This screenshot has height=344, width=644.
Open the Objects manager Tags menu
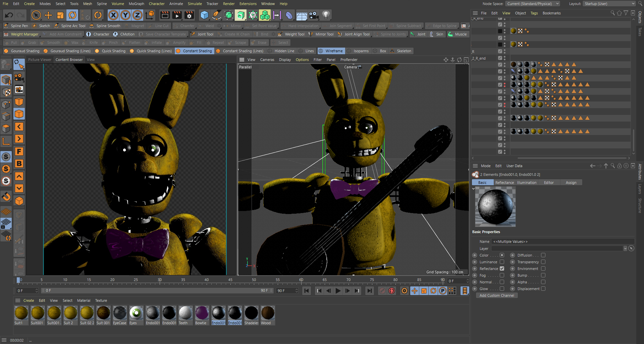coord(534,13)
